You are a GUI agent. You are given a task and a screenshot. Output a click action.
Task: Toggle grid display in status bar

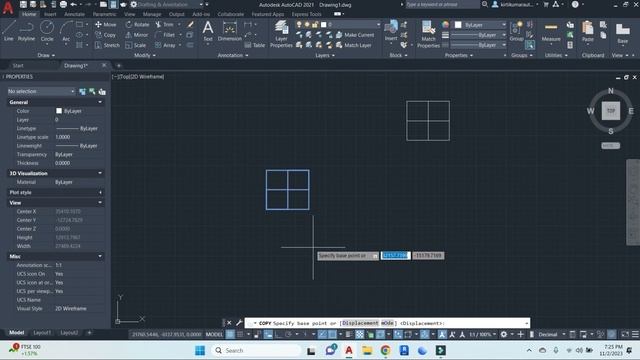click(x=230, y=334)
